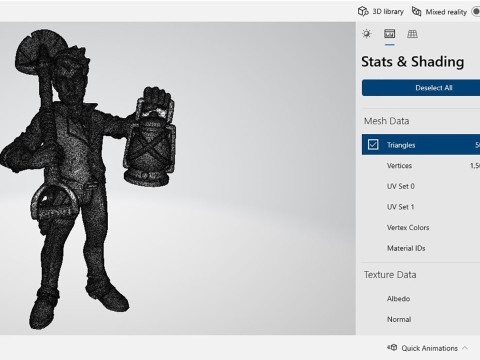Viewport: 480px width, 360px height.
Task: Uncheck the Triangles checkbox
Action: pos(373,145)
